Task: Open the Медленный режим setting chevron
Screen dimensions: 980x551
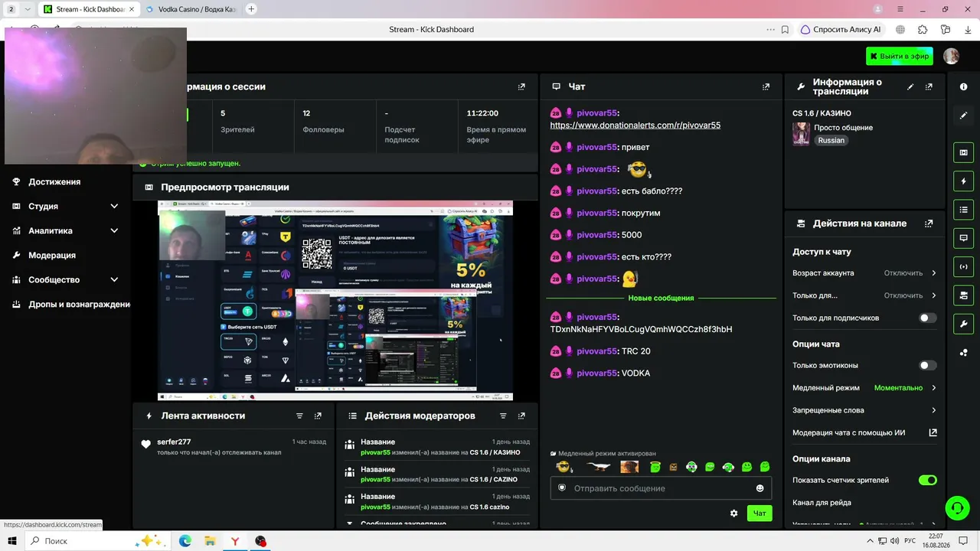Action: click(933, 388)
